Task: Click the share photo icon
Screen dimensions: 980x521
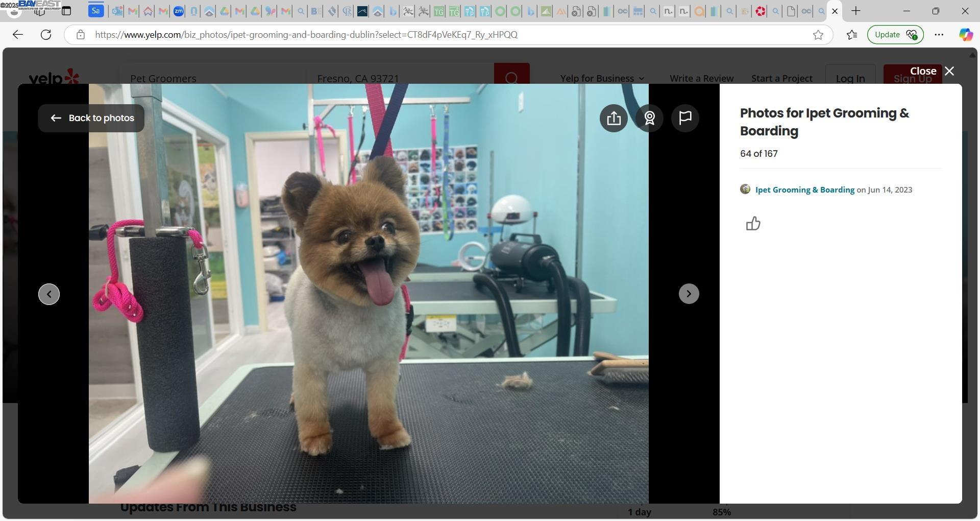Action: click(x=614, y=118)
